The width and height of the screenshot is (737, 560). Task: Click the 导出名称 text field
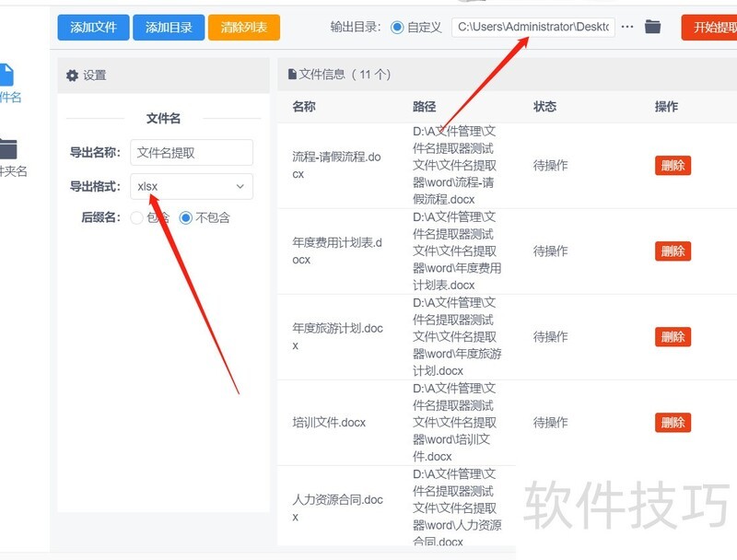tap(191, 153)
